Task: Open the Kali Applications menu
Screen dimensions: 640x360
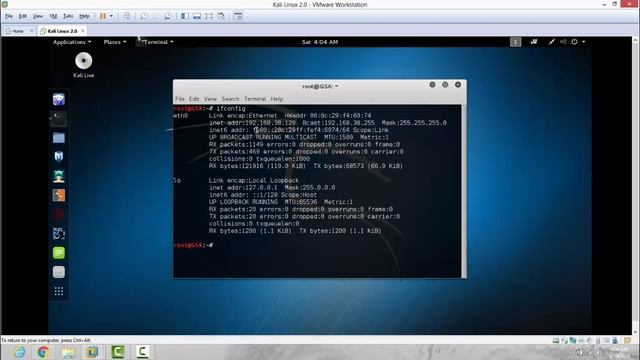Action: pyautogui.click(x=72, y=42)
